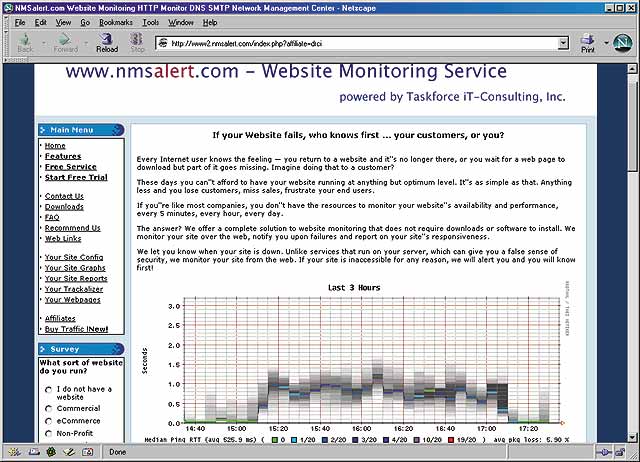Open the View menu
Screen dimensions: 640x462
click(x=63, y=22)
